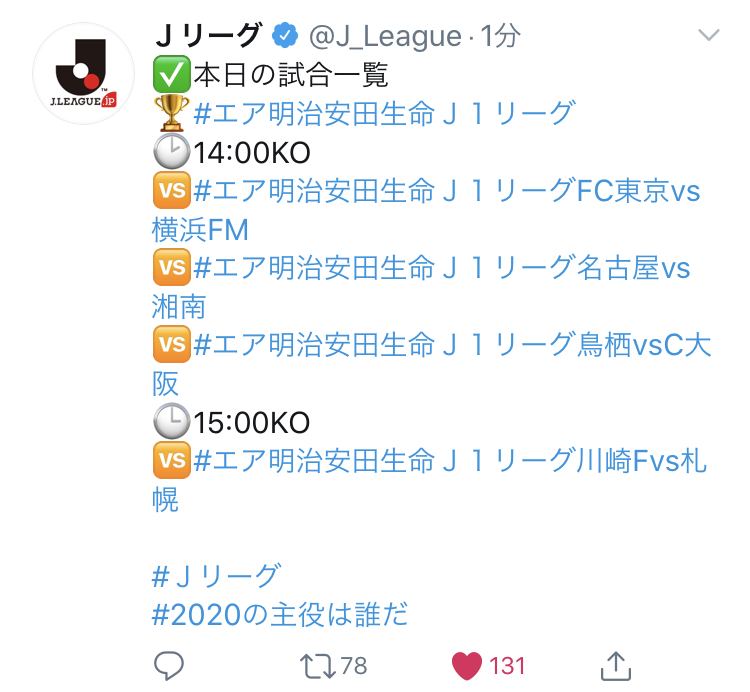Open the #2020の主役は誰だ hashtag

(280, 615)
